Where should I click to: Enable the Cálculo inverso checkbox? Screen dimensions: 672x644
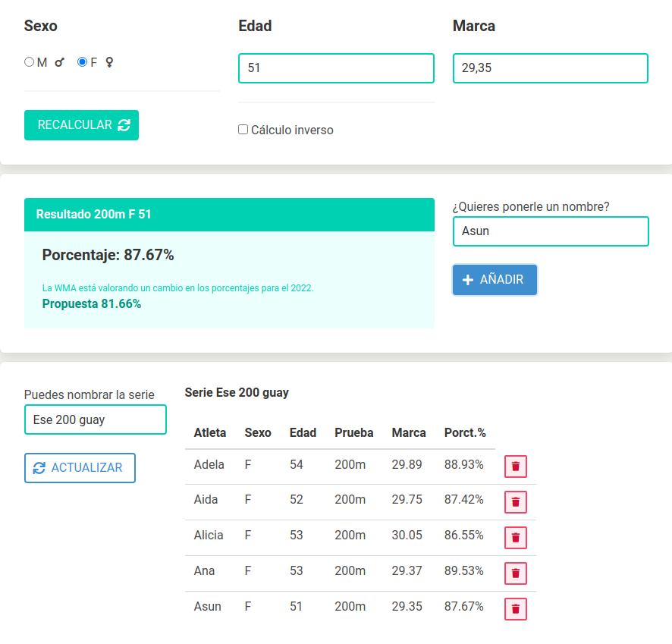pos(243,130)
